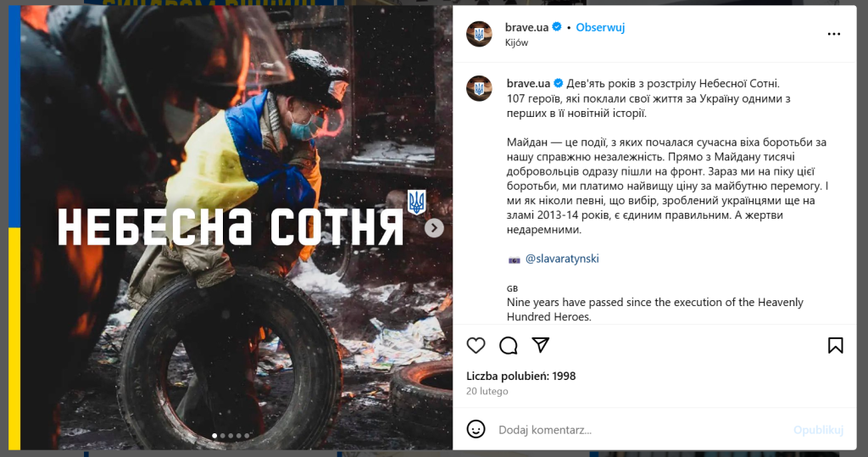Image resolution: width=868 pixels, height=457 pixels.
Task: Open the emoji picker smiley icon
Action: [x=476, y=429]
